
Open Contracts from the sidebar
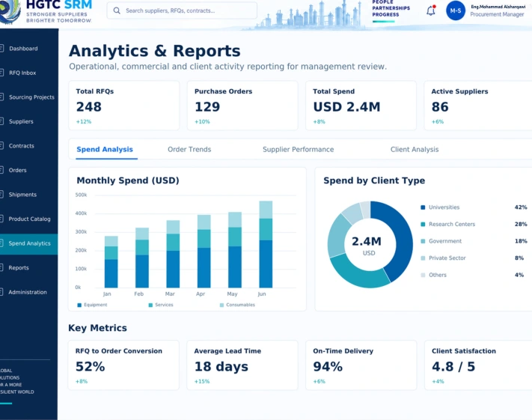[x=29, y=146]
